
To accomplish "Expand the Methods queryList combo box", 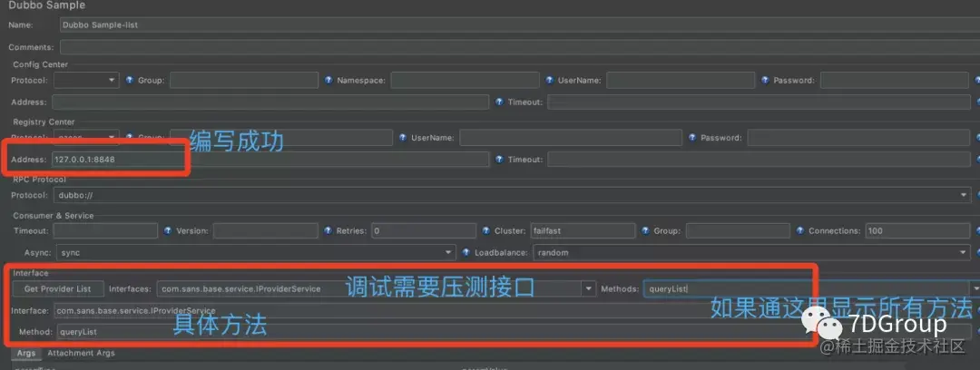I will tap(975, 288).
